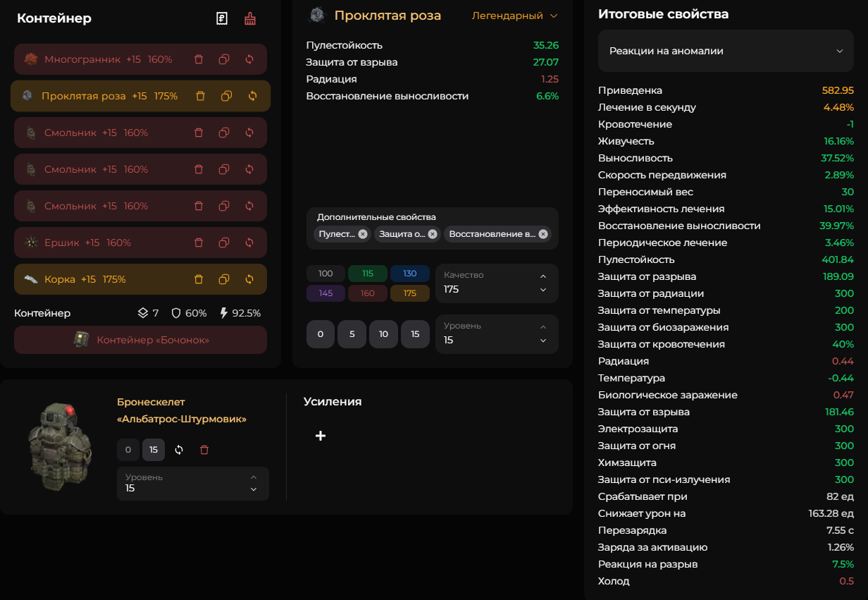Click the swap icon beside armor level buttons

179,450
